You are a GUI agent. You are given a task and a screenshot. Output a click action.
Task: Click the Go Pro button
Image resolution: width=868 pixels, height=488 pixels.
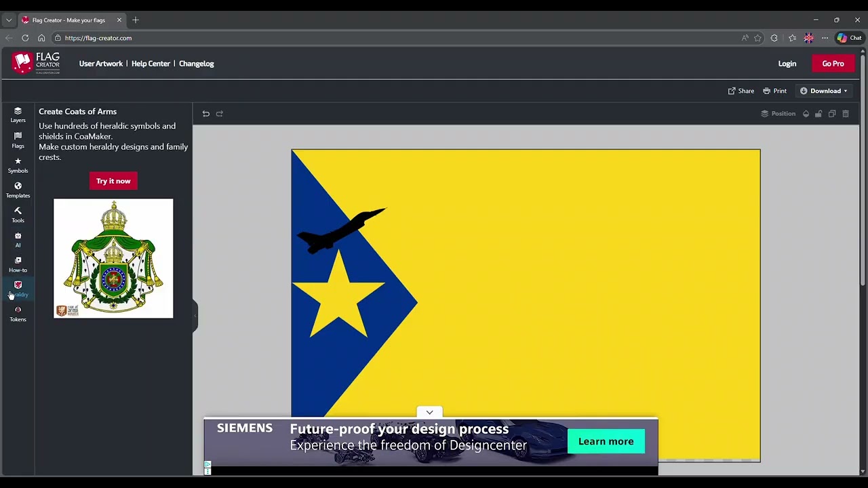click(x=833, y=64)
